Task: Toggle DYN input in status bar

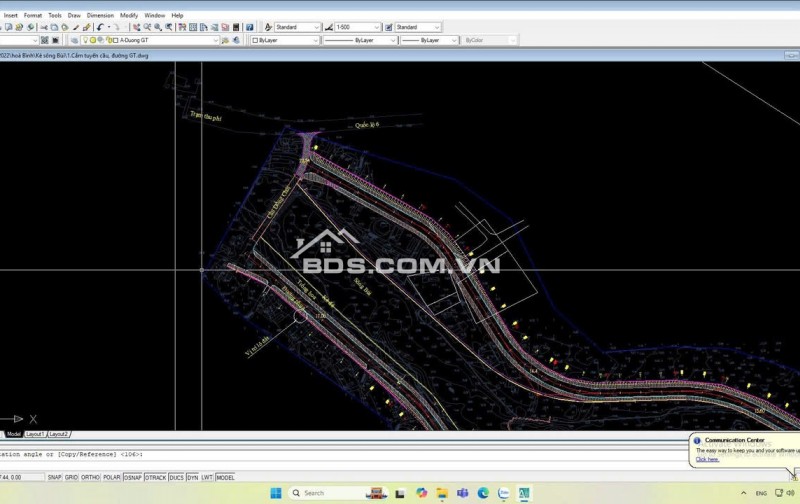Action: tap(192, 477)
